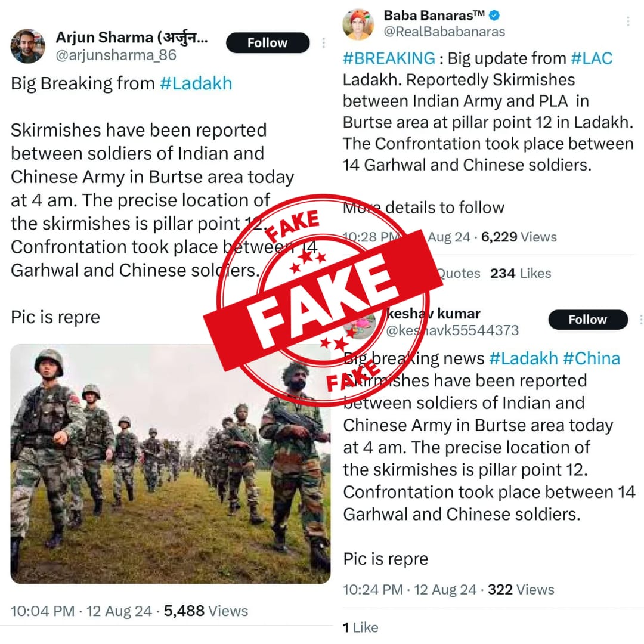View the 234 Likes list

pos(521,273)
